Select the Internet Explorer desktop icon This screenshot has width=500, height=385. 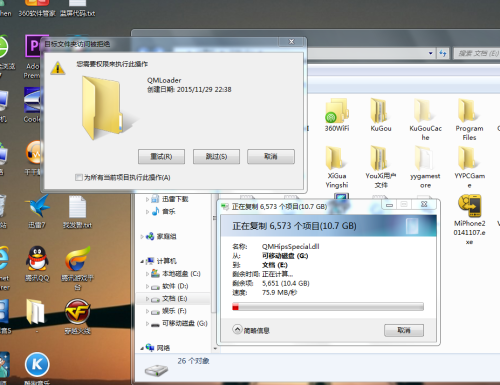pos(4,268)
